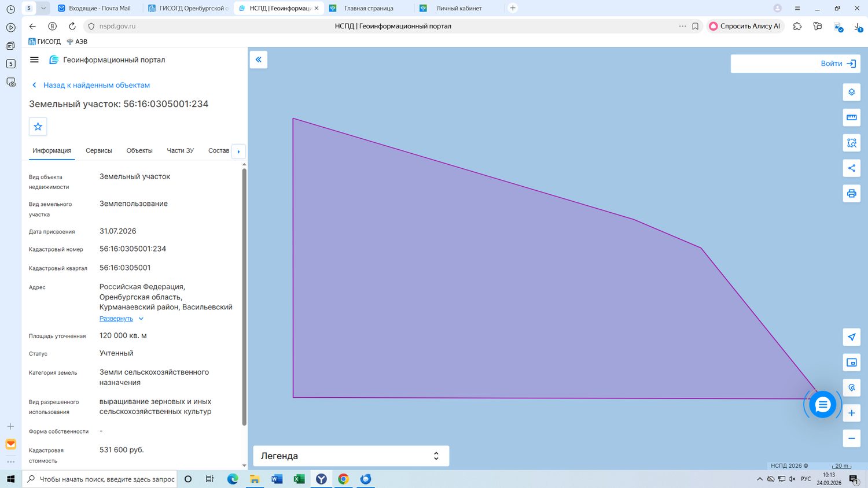Screen dimensions: 868x488
Task: Click the Войти login button
Action: click(x=796, y=64)
